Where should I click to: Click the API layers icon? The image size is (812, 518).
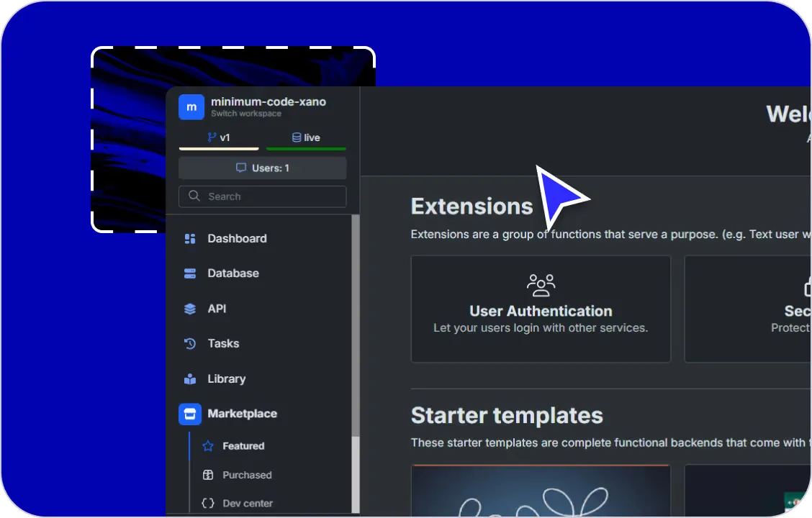190,309
